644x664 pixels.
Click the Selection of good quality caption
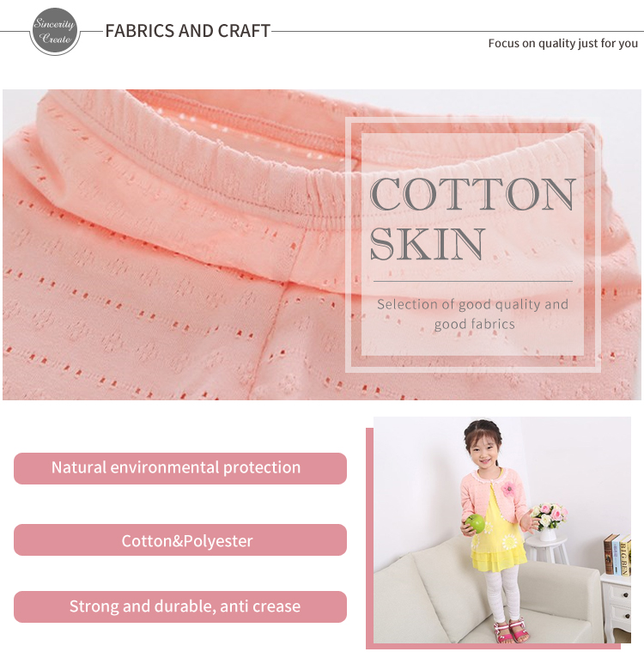click(x=473, y=314)
